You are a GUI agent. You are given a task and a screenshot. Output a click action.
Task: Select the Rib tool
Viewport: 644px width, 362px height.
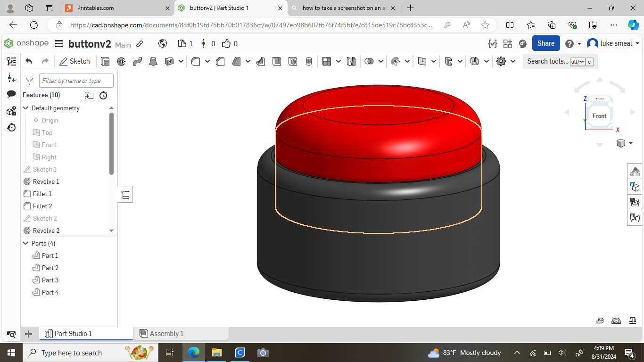[x=261, y=61]
